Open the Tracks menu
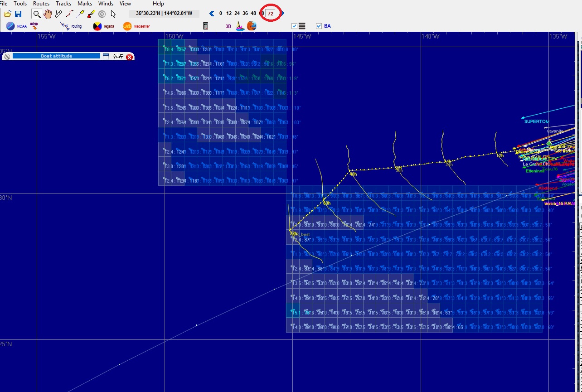 tap(63, 4)
